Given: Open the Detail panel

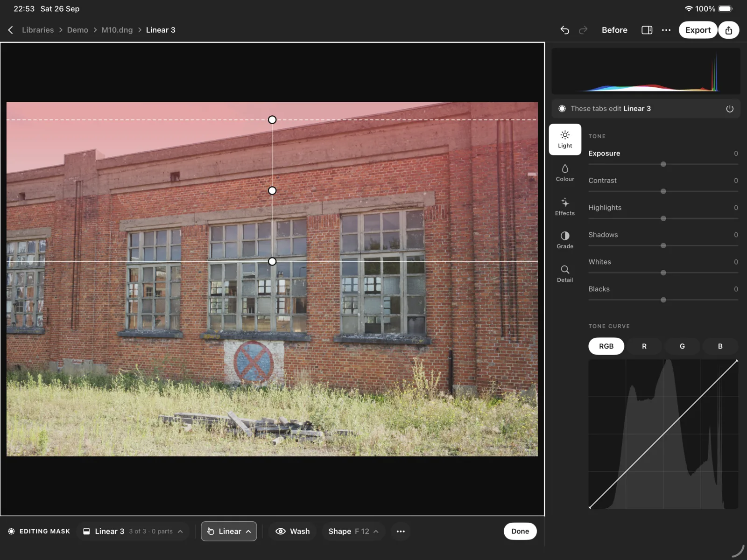Looking at the screenshot, I should coord(565,273).
